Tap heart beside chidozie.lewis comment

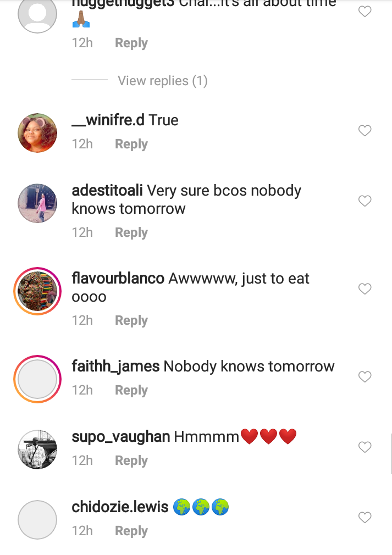tap(365, 518)
